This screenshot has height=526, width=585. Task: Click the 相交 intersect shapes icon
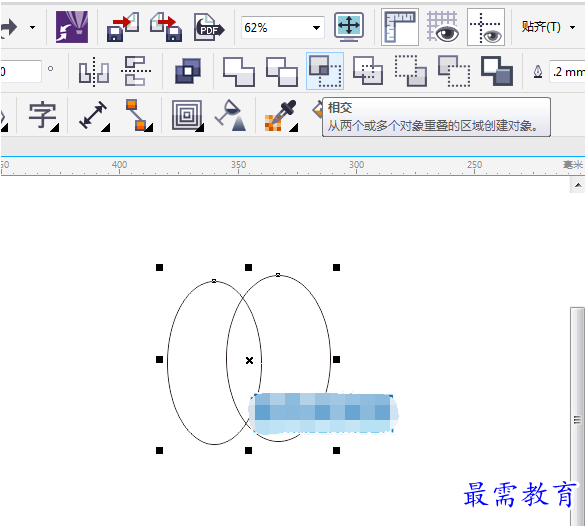325,71
